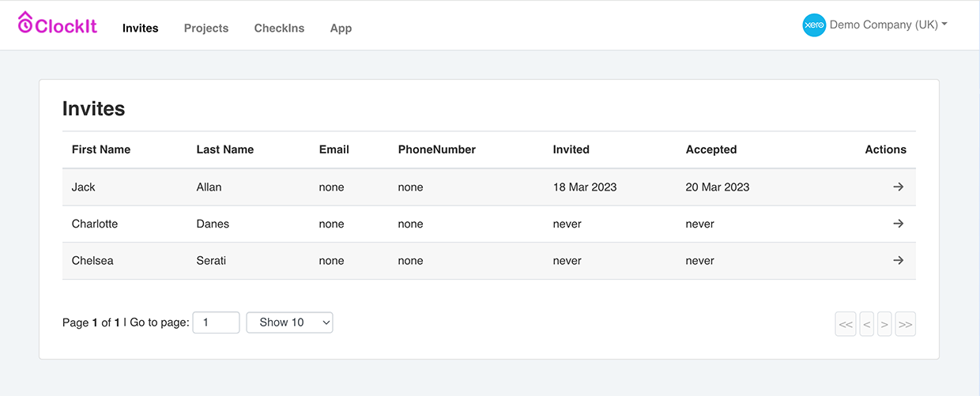Jump to last page of invites
This screenshot has height=396, width=980.
pyautogui.click(x=906, y=324)
